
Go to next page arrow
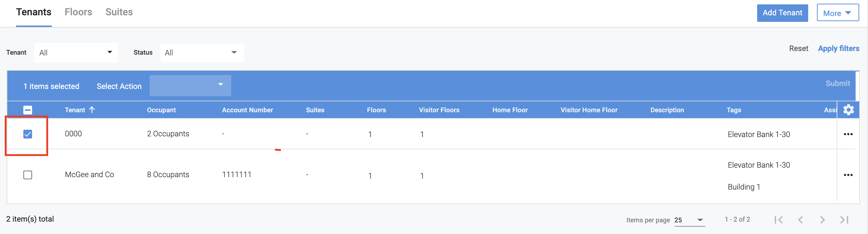(x=822, y=219)
